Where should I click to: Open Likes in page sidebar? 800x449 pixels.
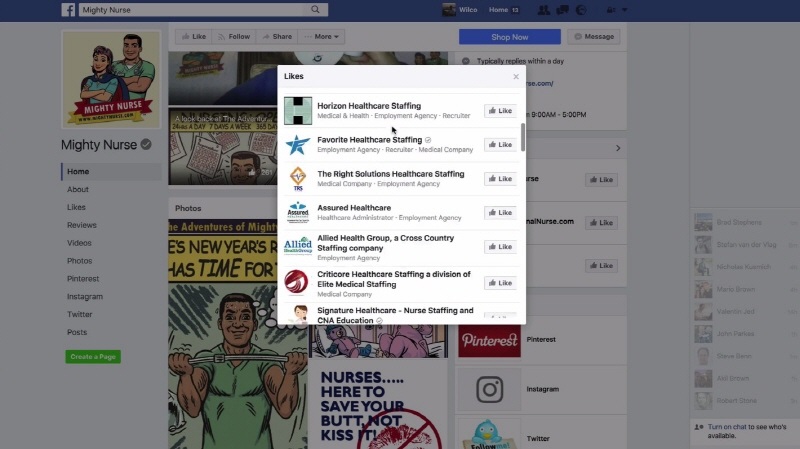(76, 207)
